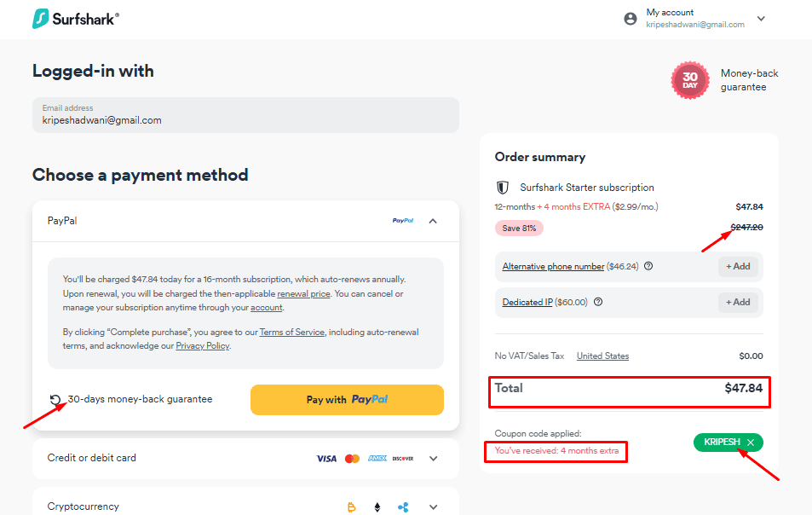812x515 pixels.
Task: Open the My account dropdown
Action: point(761,19)
